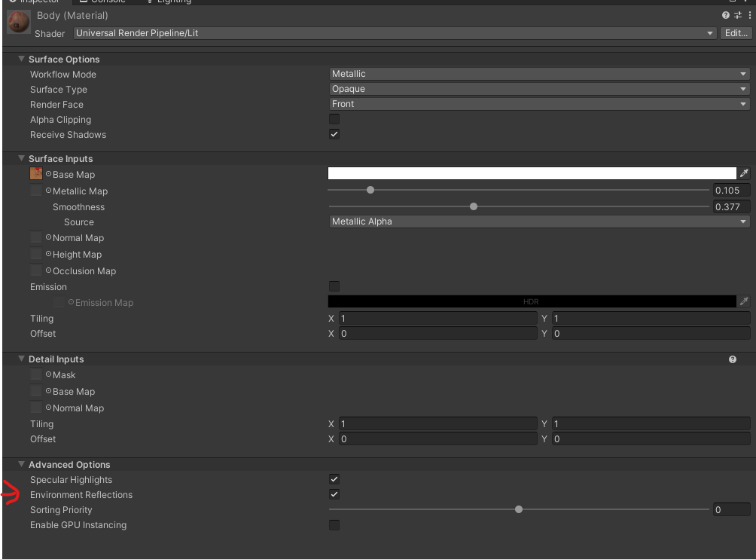Image resolution: width=756 pixels, height=559 pixels.
Task: Click the Edit shader button
Action: (x=736, y=32)
